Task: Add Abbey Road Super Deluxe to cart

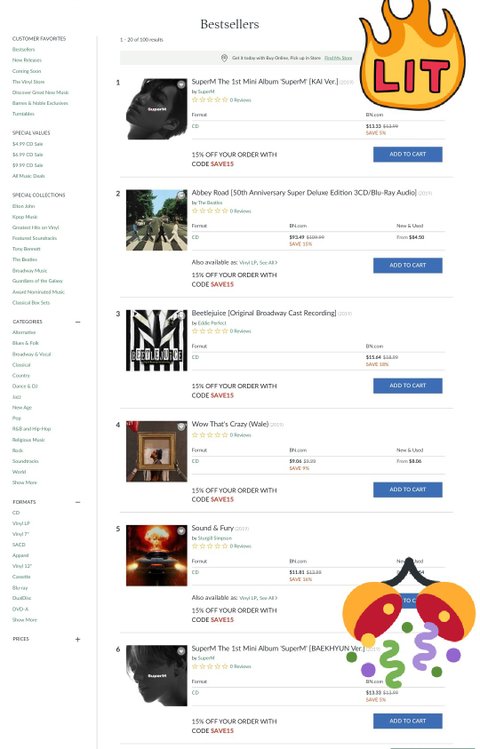Action: [x=407, y=265]
